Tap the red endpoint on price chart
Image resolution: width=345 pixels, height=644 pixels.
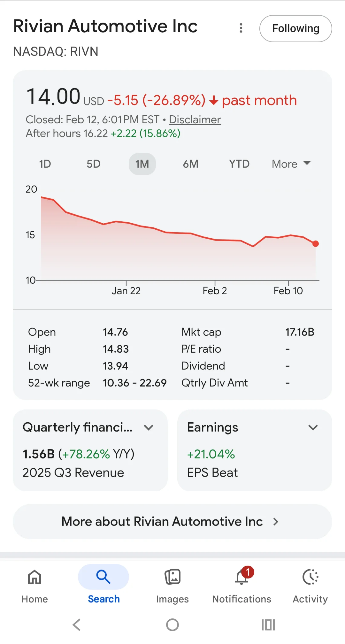click(x=316, y=244)
